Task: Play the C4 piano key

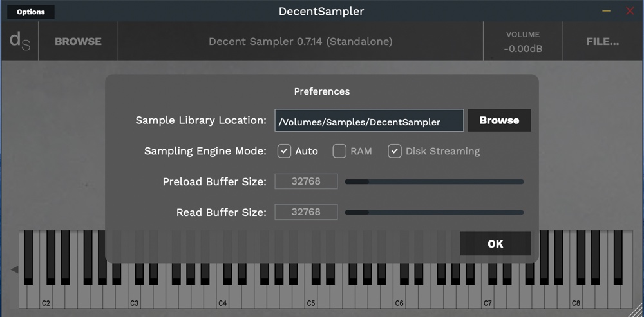Action: coord(222,297)
